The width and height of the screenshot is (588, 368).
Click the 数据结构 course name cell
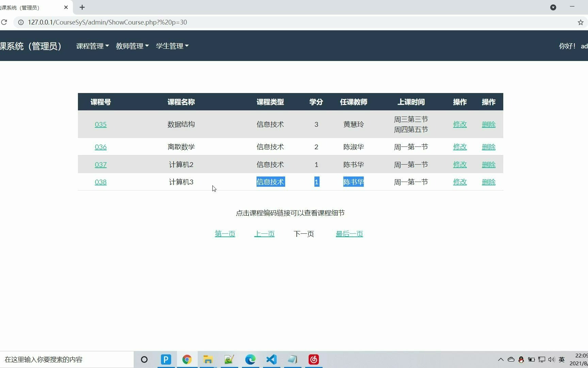click(x=181, y=124)
